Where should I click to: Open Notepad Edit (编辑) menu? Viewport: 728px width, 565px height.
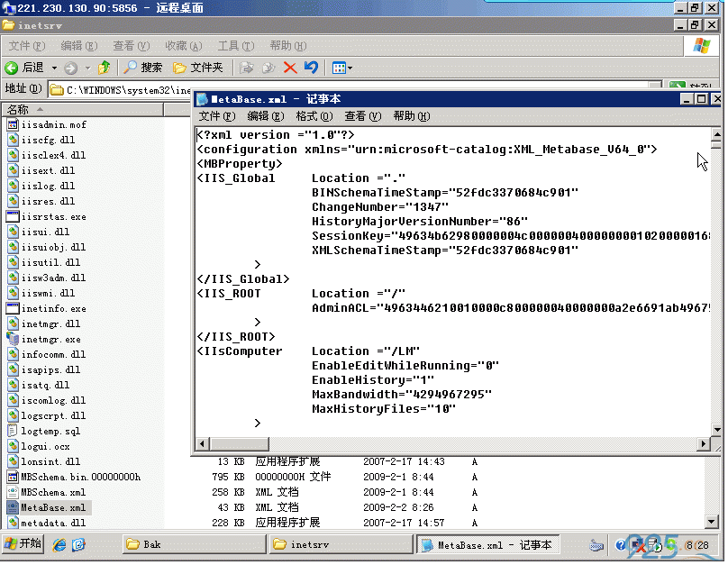[266, 116]
